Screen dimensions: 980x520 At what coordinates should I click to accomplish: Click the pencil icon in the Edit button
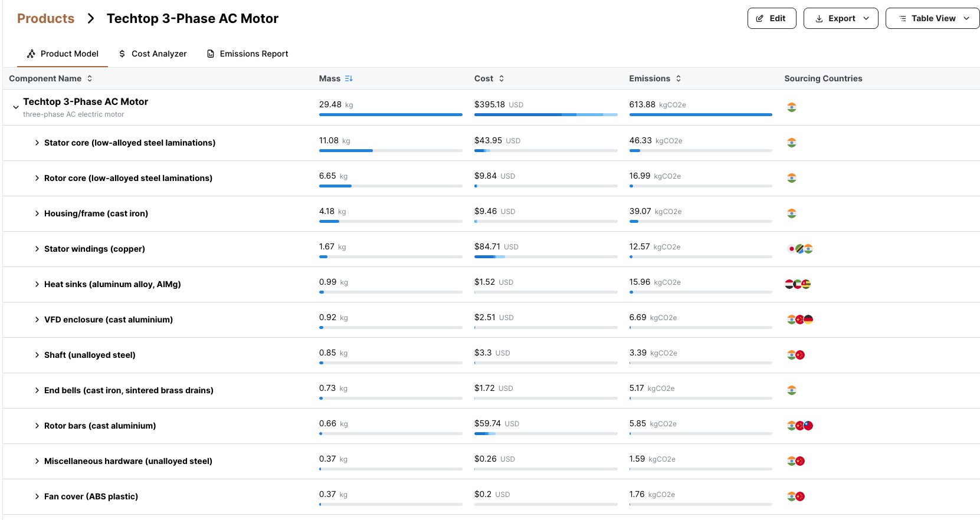tap(760, 19)
